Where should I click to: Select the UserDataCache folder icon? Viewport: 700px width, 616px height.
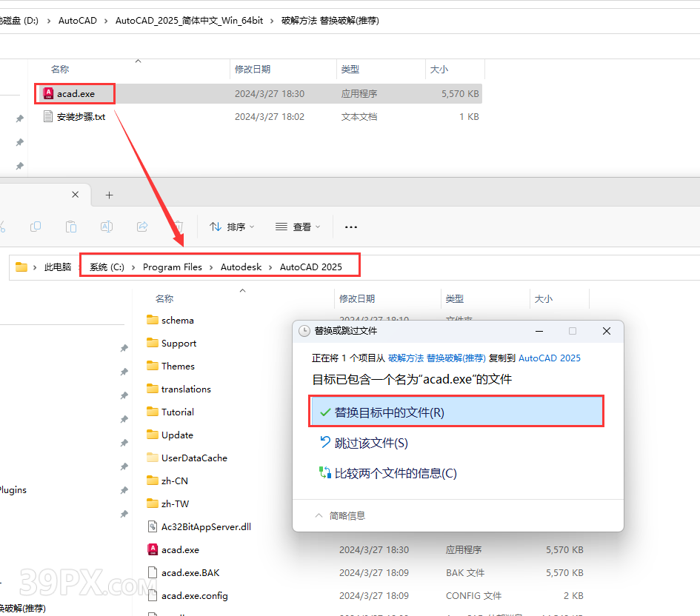(153, 458)
